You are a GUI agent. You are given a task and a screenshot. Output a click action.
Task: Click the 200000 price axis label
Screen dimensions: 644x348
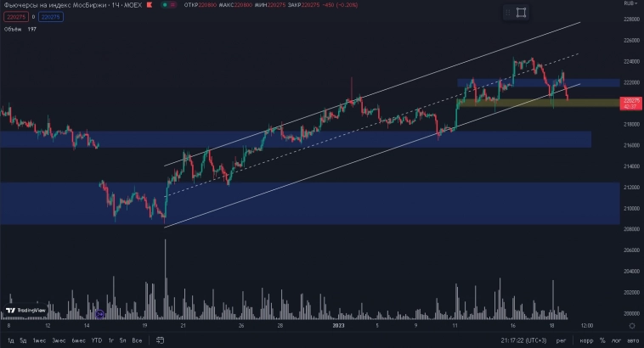pyautogui.click(x=631, y=313)
